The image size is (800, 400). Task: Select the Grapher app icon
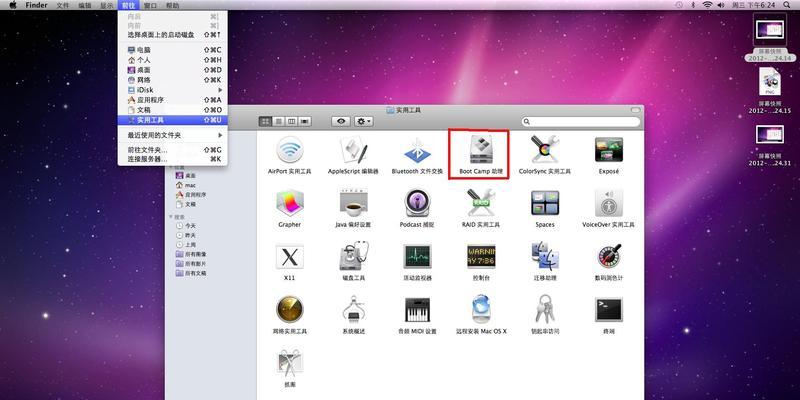point(290,203)
